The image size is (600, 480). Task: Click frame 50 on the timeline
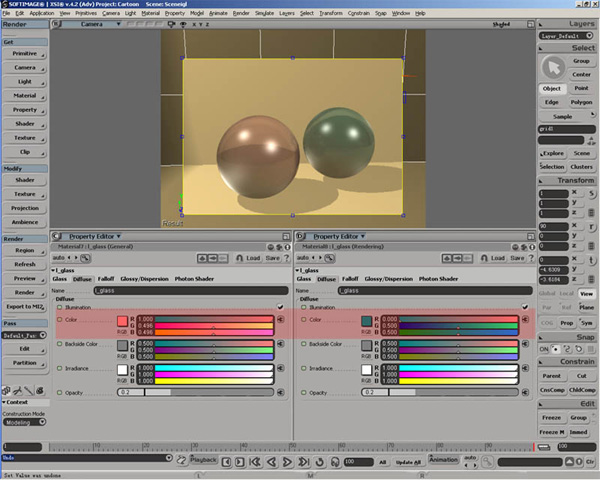[293, 447]
